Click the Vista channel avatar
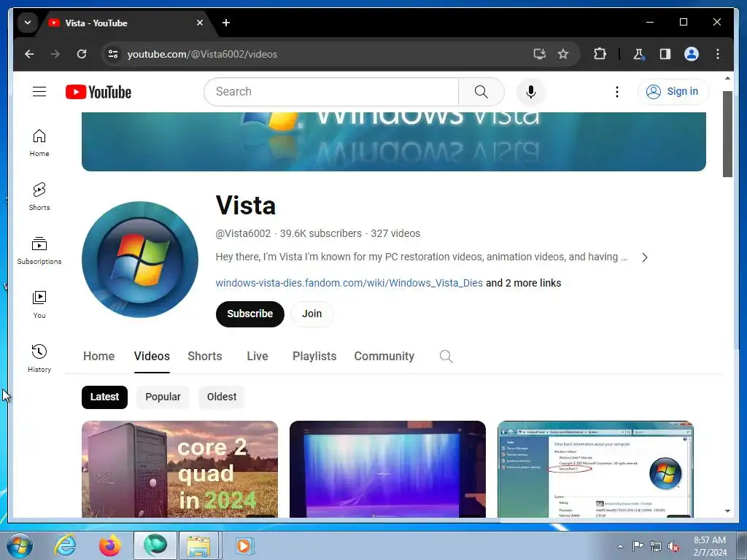Screen dimensions: 747x560 140,260
